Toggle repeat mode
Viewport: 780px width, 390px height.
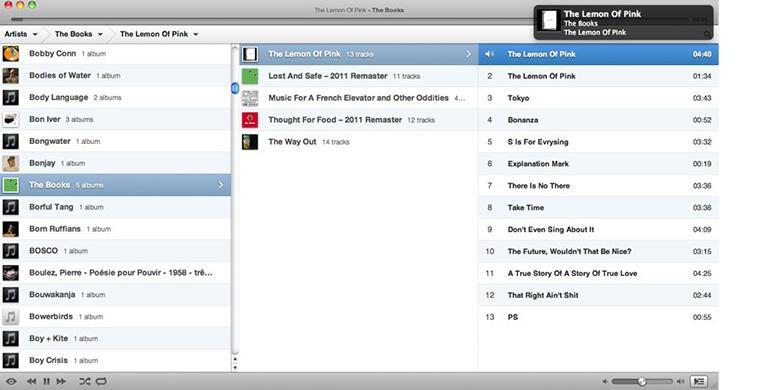pos(101,382)
